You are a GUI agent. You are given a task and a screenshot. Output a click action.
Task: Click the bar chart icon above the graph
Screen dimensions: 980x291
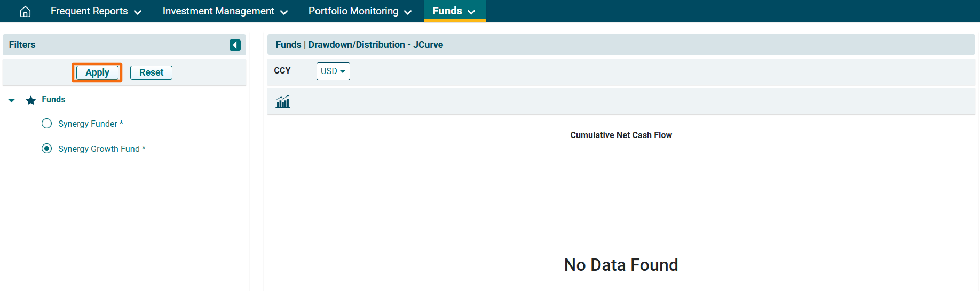tap(283, 102)
